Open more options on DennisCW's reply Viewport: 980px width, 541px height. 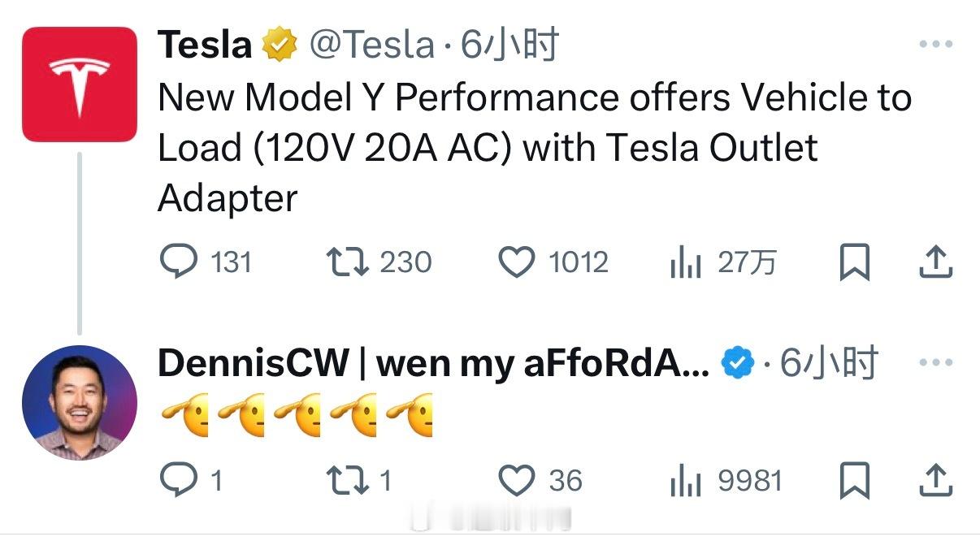(935, 363)
